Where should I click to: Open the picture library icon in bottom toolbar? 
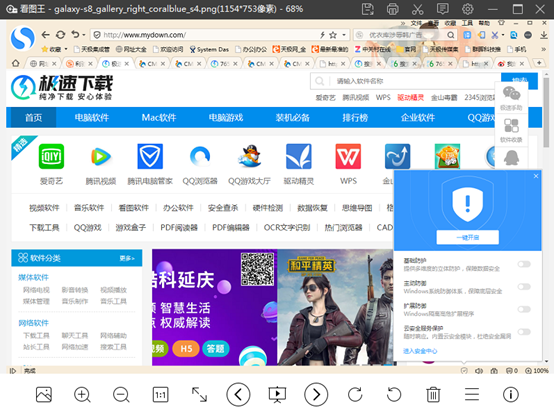pos(44,394)
